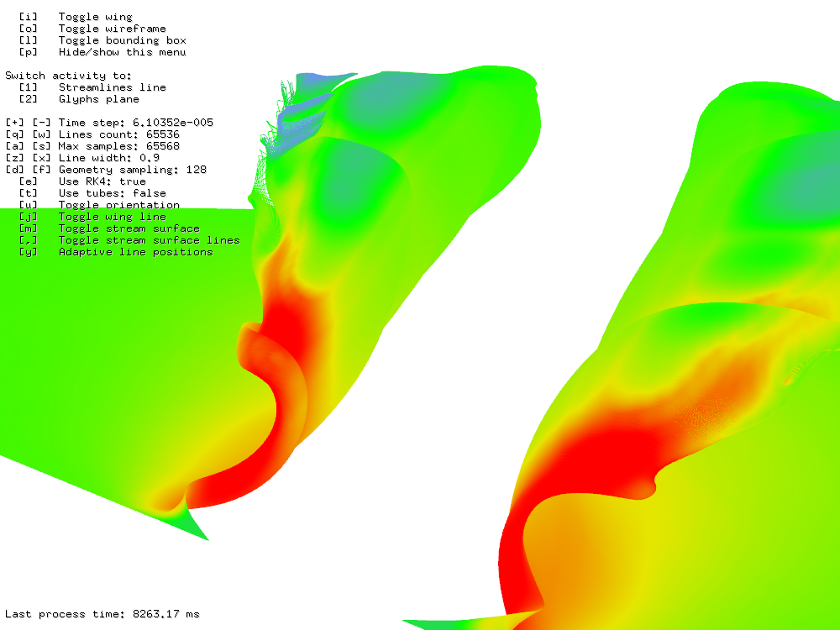The height and width of the screenshot is (630, 840).
Task: Enable Adaptive line positions
Action: 135,252
